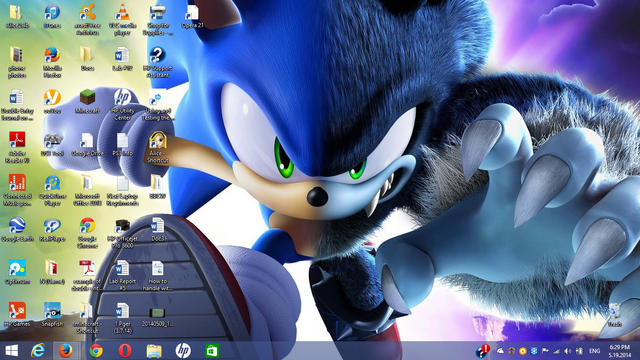The width and height of the screenshot is (640, 360).
Task: Select the Google Drive desktop shortcut
Action: pyautogui.click(x=87, y=144)
